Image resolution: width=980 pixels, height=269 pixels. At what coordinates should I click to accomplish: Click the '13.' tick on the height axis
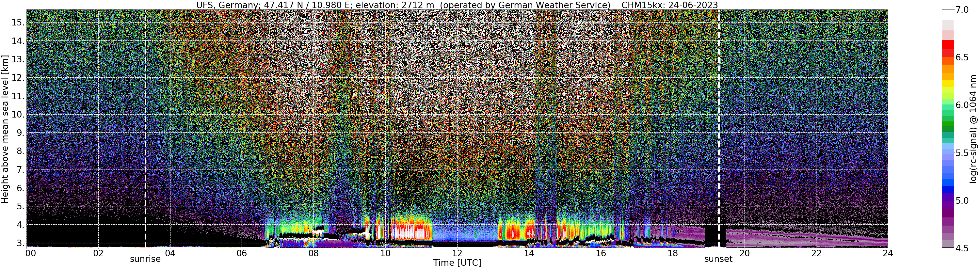coord(18,59)
